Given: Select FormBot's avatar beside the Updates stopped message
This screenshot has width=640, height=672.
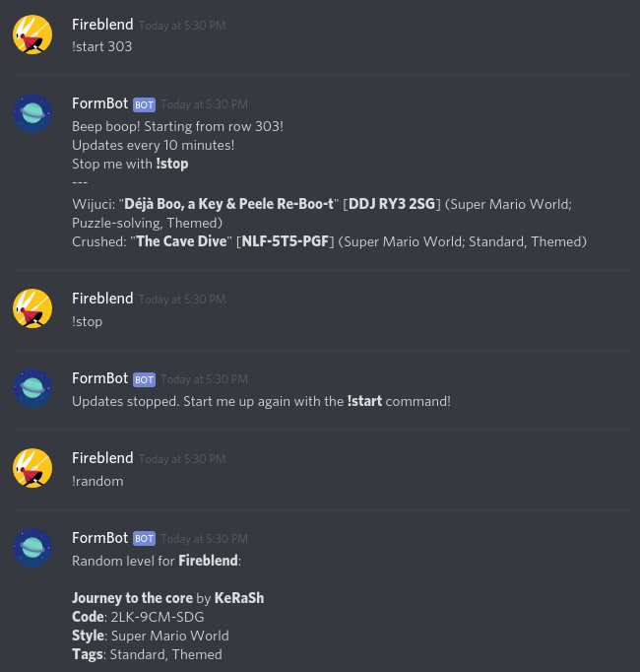Looking at the screenshot, I should [32, 388].
